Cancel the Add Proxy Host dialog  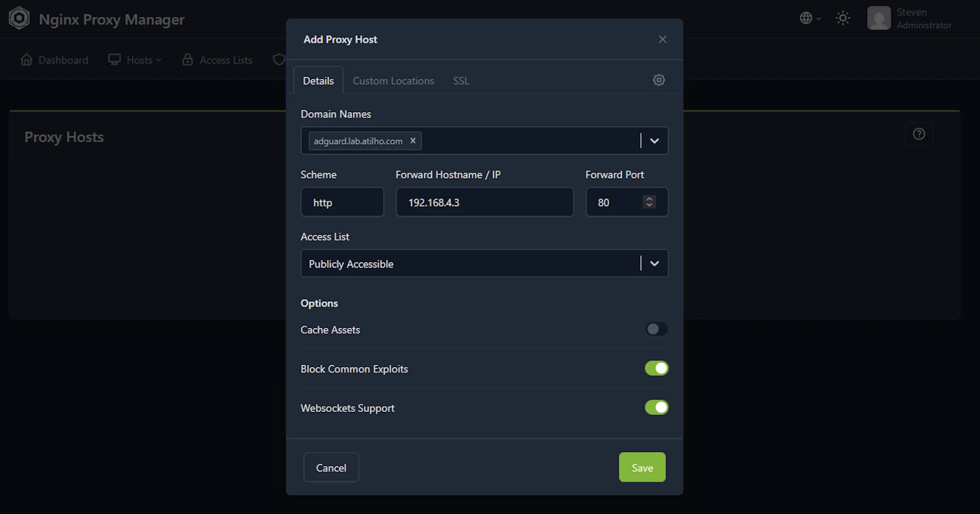(331, 467)
